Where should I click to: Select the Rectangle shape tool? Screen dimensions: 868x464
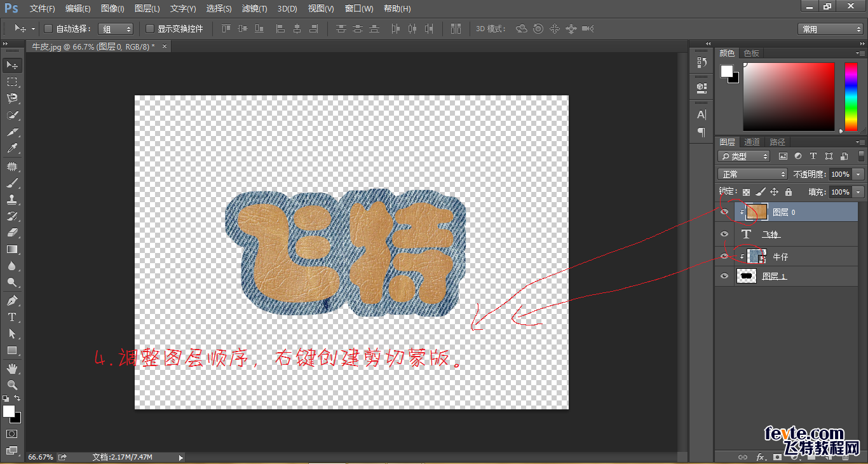click(12, 350)
